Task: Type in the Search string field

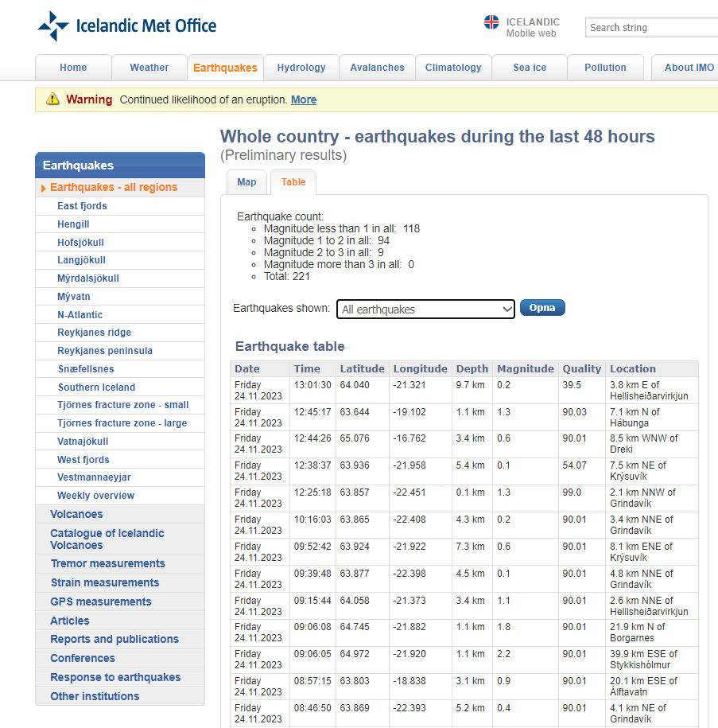Action: pos(650,27)
